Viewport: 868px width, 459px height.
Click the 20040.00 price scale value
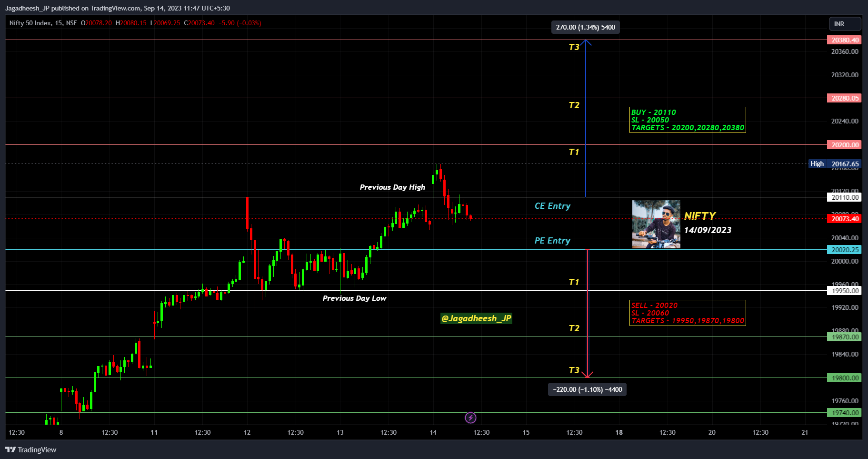845,238
